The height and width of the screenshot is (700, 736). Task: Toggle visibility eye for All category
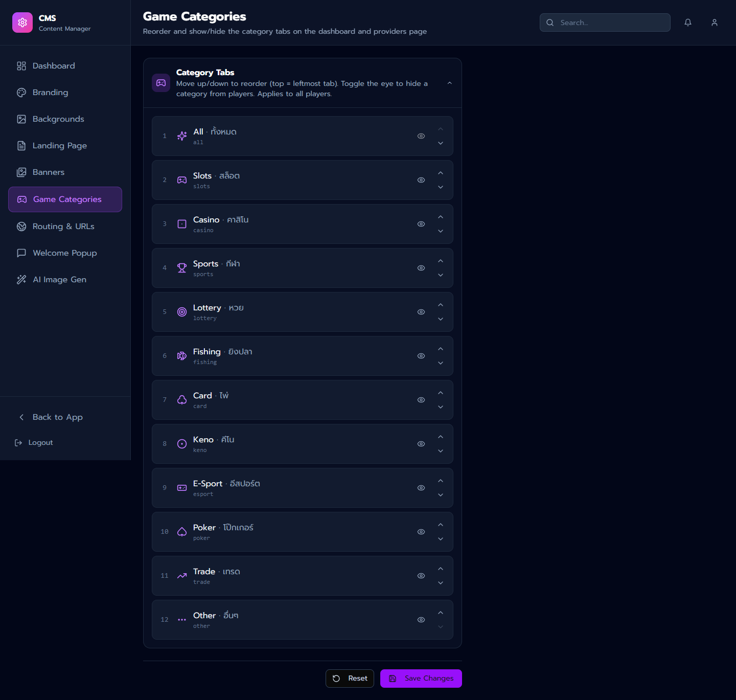[x=421, y=136]
